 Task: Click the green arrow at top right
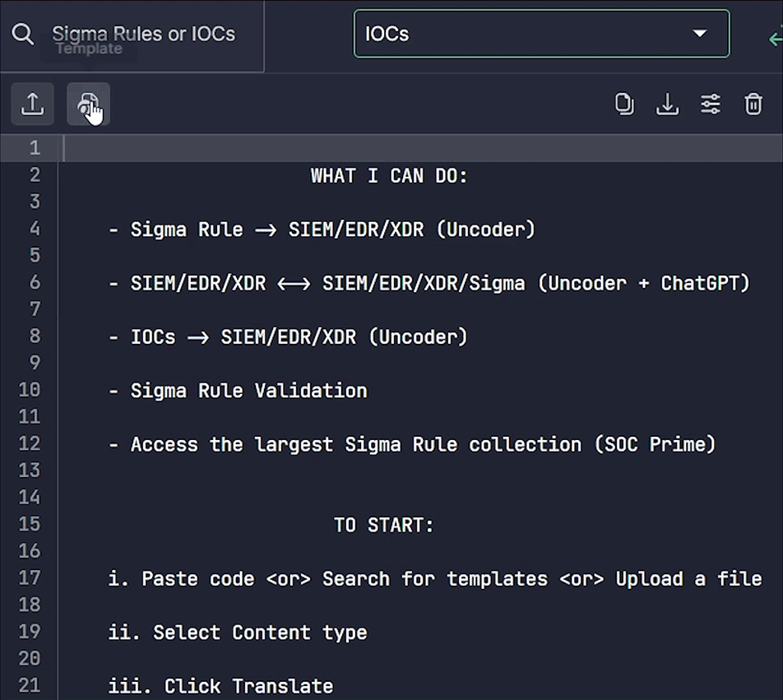(x=774, y=38)
